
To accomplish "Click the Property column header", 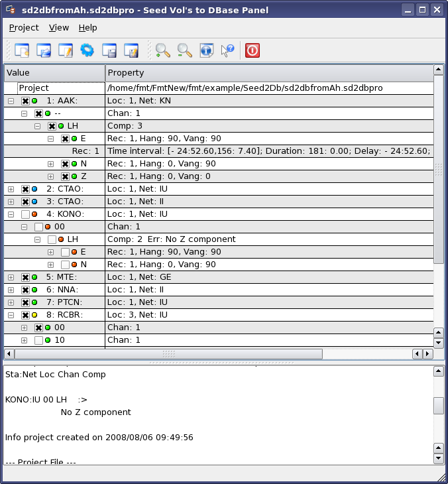I will [x=269, y=73].
